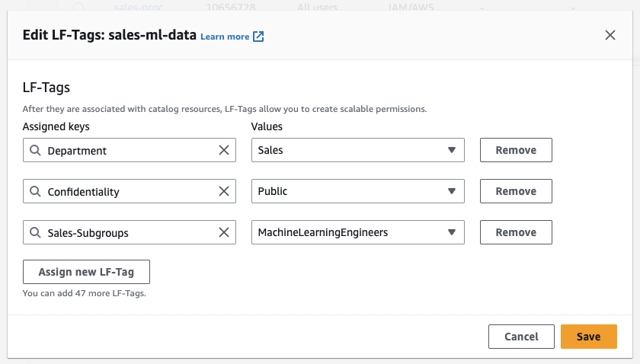This screenshot has height=364, width=640.
Task: Close the Edit LF-Tags dialog
Action: (x=610, y=35)
